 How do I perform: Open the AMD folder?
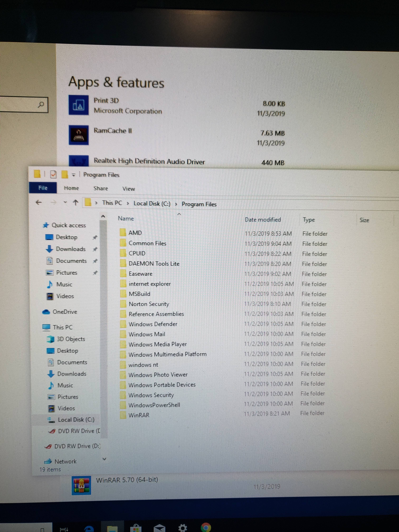pos(135,233)
